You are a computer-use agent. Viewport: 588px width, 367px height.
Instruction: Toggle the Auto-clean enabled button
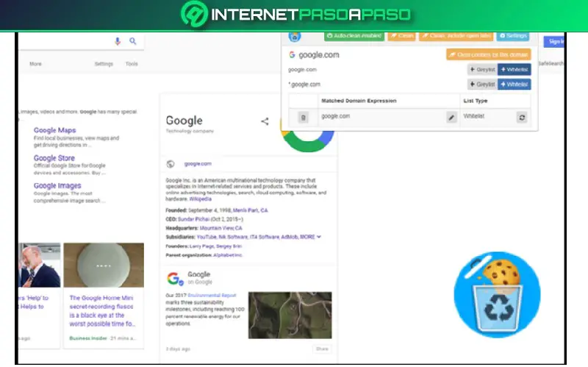click(354, 36)
